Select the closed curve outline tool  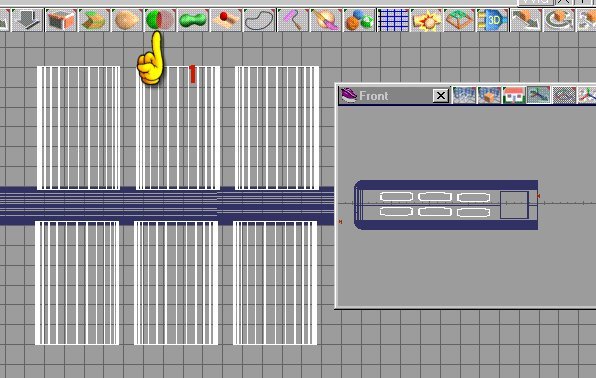(259, 19)
